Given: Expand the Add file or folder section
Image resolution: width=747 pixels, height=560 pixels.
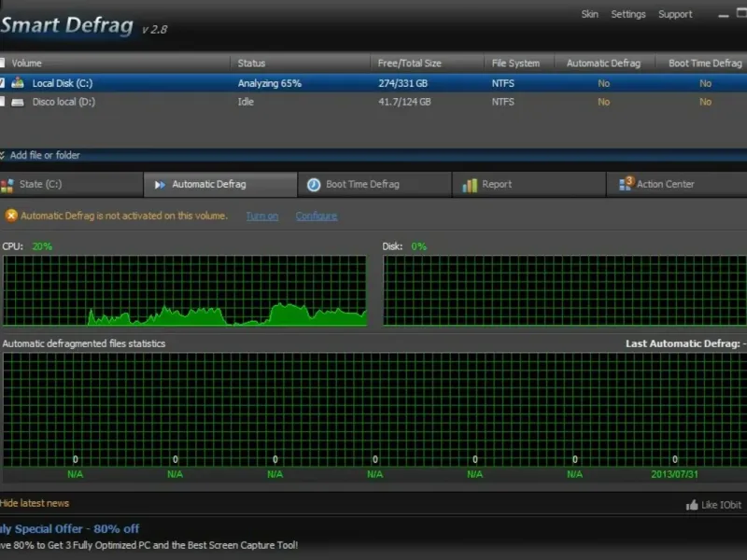Looking at the screenshot, I should 45,155.
